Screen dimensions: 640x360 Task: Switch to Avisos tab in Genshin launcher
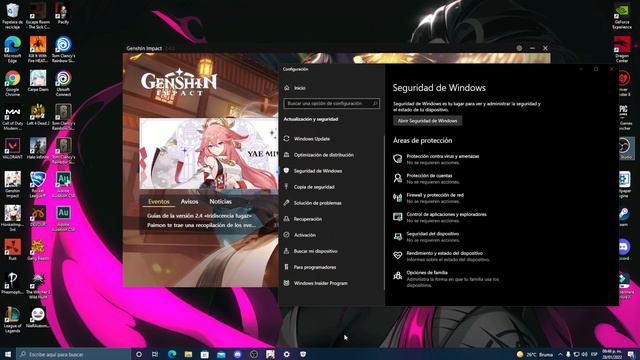tap(189, 202)
